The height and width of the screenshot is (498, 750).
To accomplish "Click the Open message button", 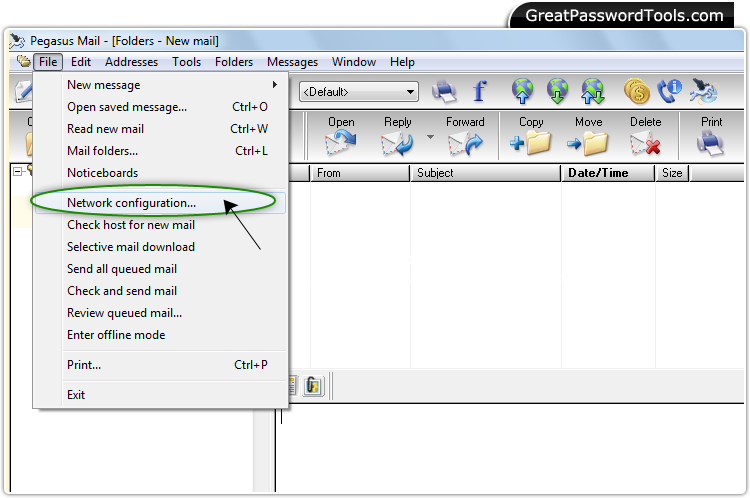I will (341, 137).
